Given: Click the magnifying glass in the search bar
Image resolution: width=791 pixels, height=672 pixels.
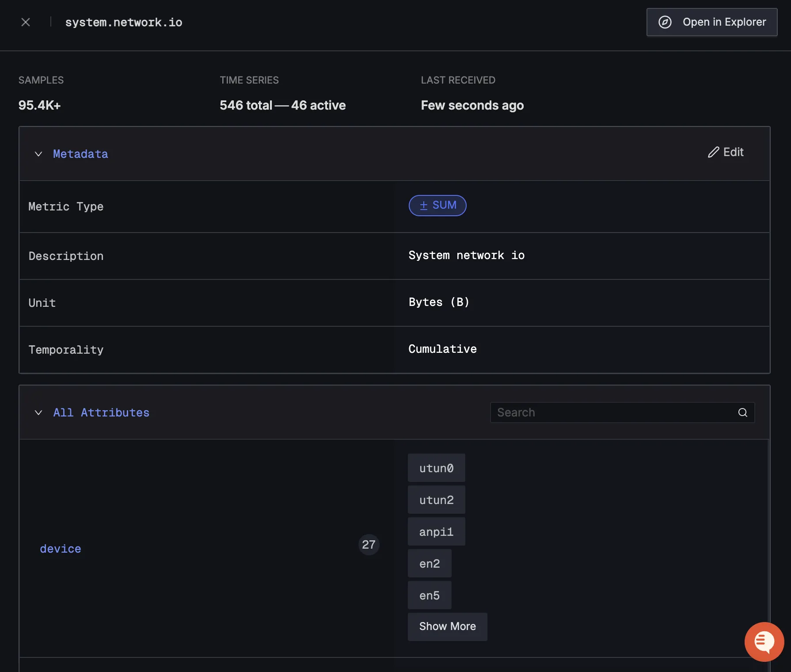Looking at the screenshot, I should pos(742,412).
